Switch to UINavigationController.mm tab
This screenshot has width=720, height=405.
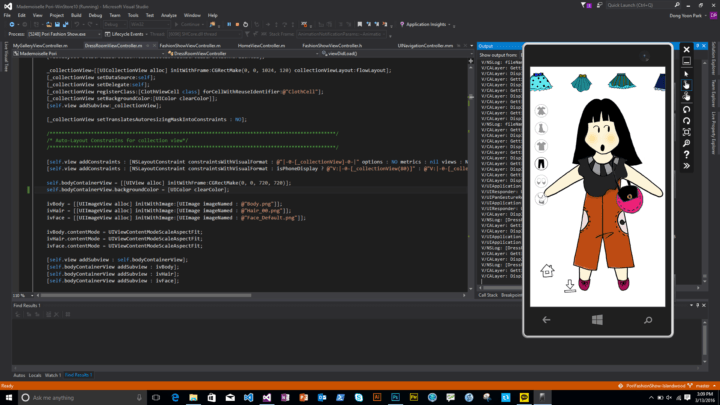pyautogui.click(x=425, y=46)
